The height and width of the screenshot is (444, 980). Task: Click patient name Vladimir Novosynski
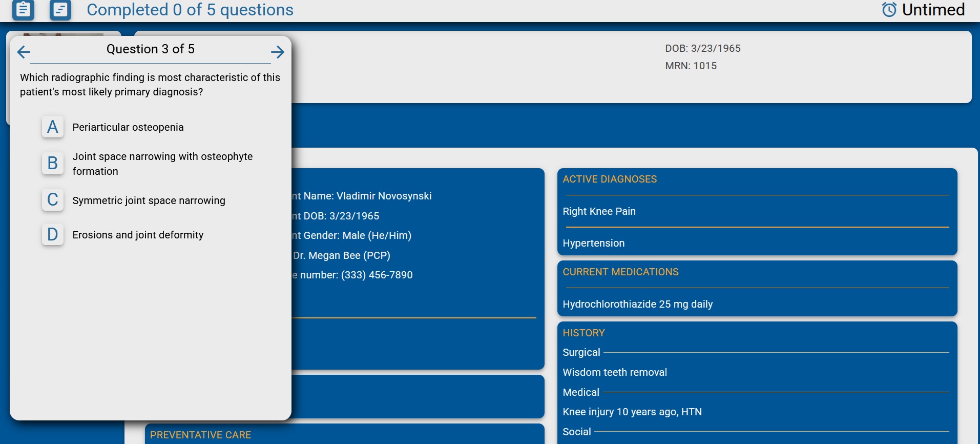pos(384,196)
